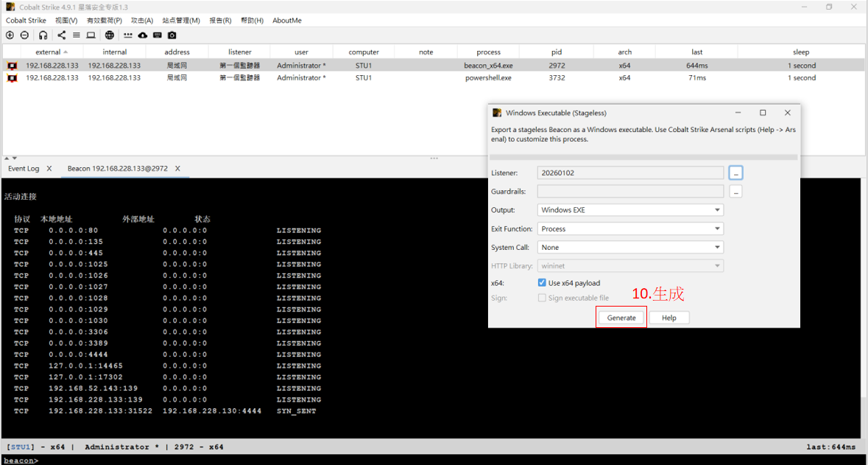The height and width of the screenshot is (465, 868).
Task: Open the HTTP Library wininet dropdown
Action: tap(630, 266)
